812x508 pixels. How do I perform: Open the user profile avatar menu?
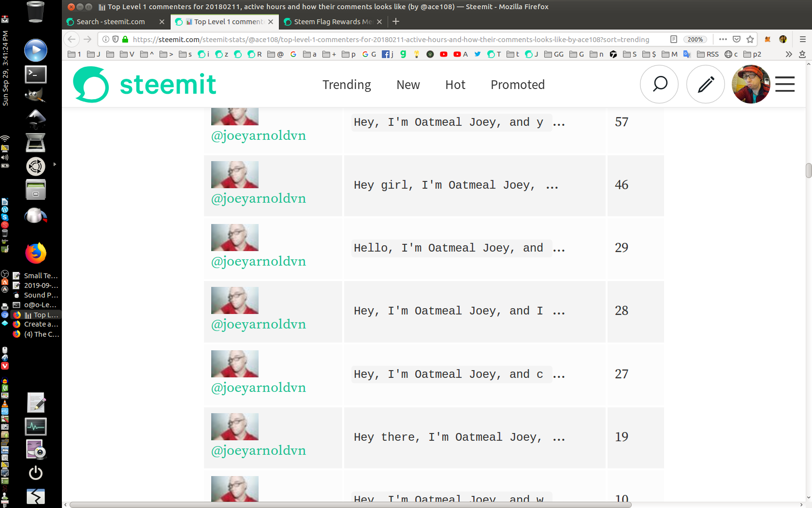coord(751,84)
